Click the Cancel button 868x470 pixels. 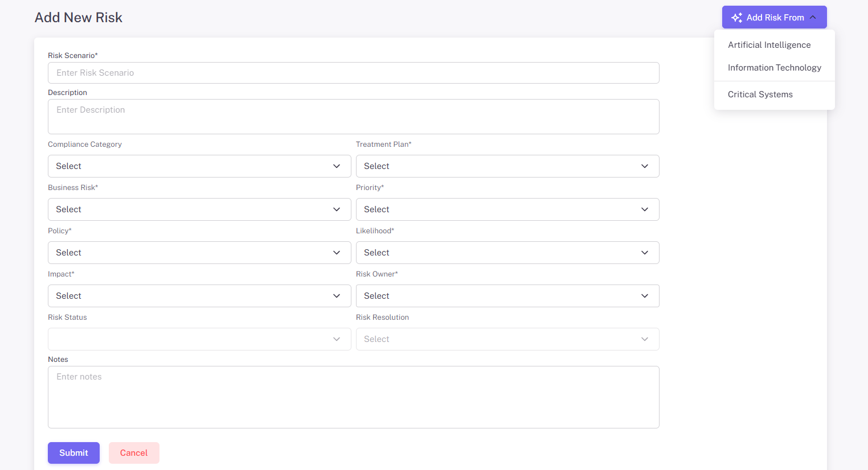134,453
